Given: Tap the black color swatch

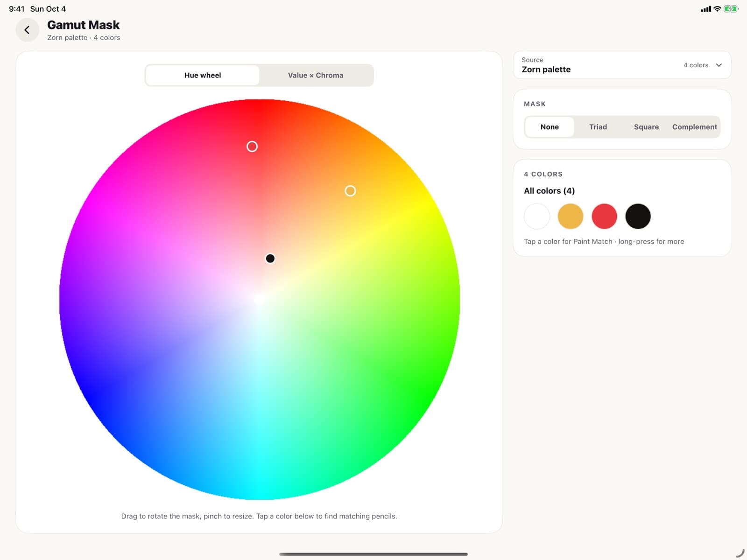Looking at the screenshot, I should point(638,217).
